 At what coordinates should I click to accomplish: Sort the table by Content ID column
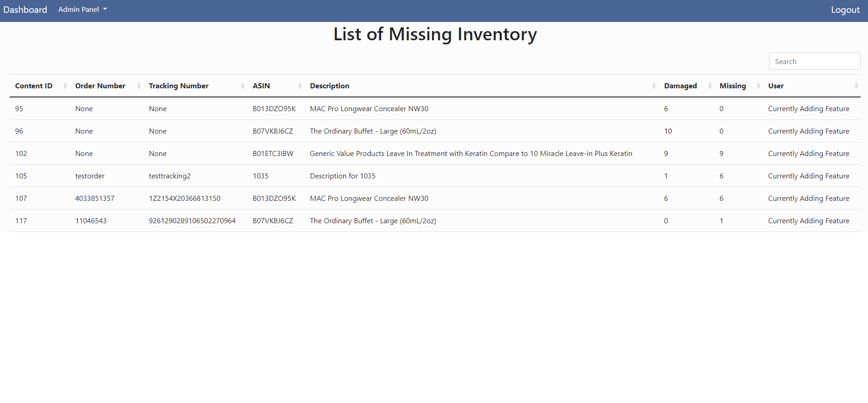click(65, 86)
